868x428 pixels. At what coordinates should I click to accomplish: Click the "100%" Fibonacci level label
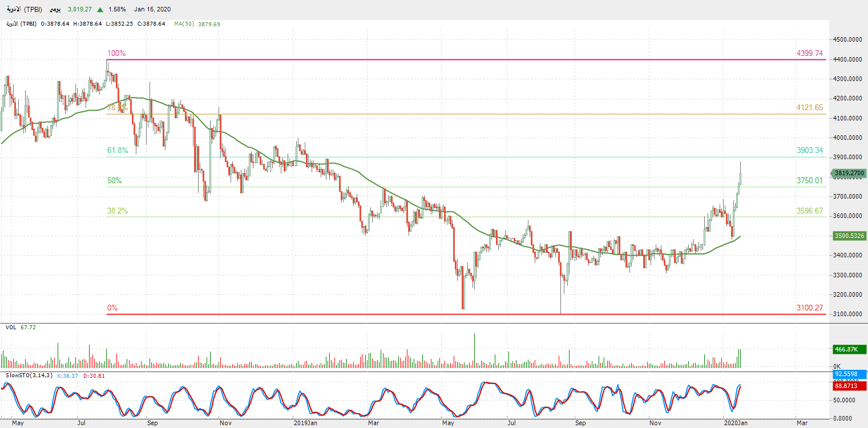116,54
